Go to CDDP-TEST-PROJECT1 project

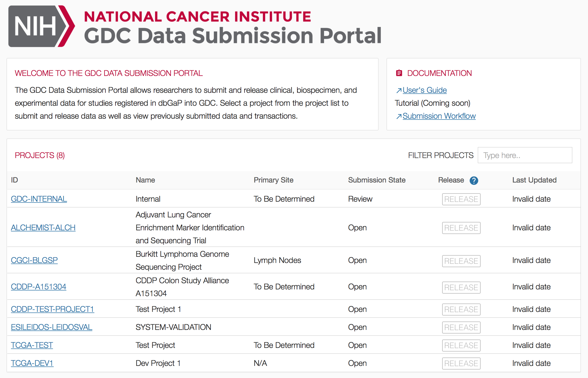click(x=52, y=309)
